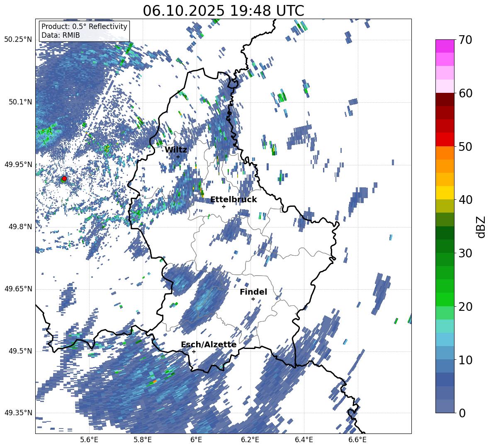Click the colorbar tick value 30
This screenshot has height=448, width=491.
(466, 253)
